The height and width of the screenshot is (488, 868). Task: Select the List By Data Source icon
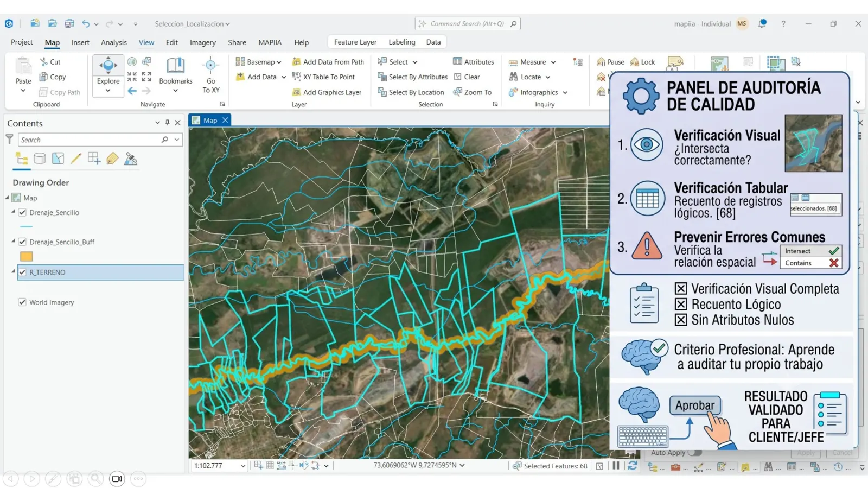tap(40, 159)
